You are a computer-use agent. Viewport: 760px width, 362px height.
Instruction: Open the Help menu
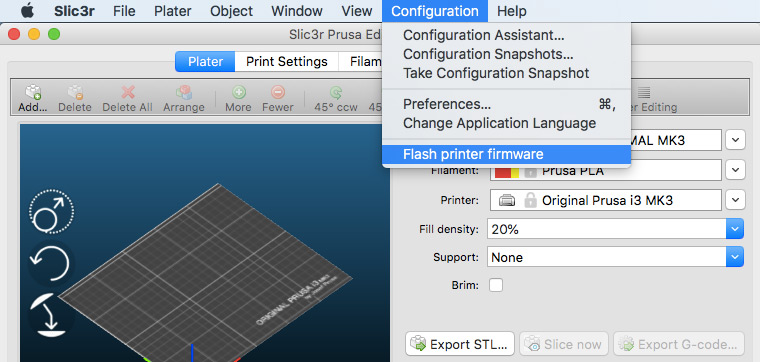coord(512,11)
